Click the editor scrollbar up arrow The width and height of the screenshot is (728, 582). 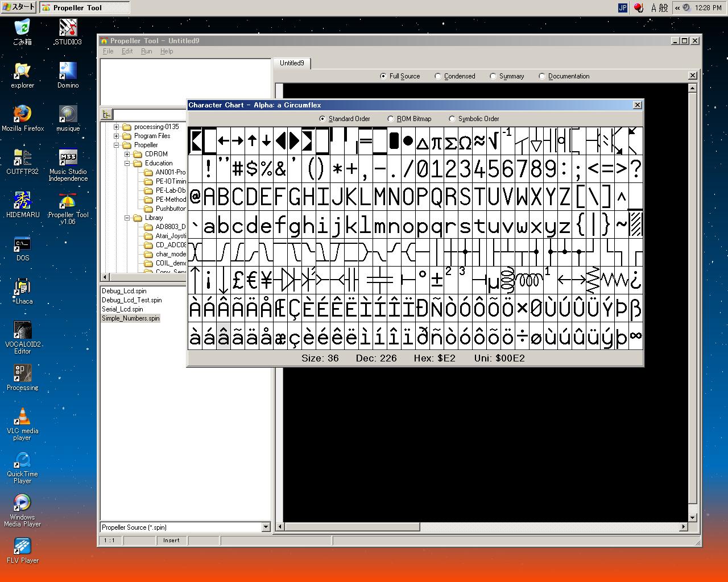693,88
